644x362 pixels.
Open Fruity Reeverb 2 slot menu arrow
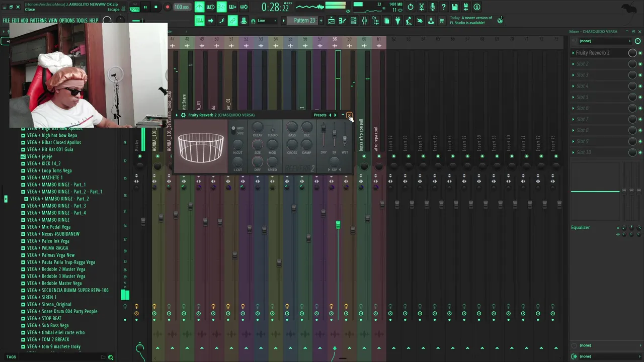click(573, 53)
